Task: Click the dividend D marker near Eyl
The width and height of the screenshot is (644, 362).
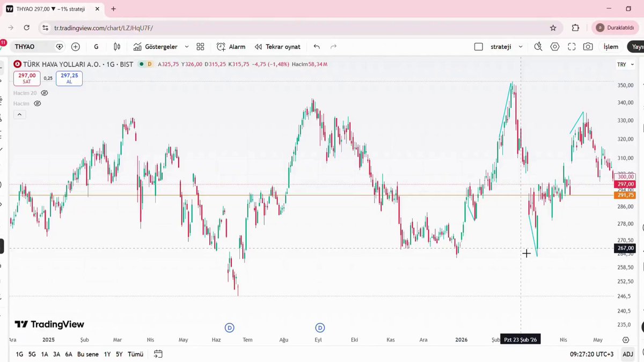Action: tap(320, 328)
